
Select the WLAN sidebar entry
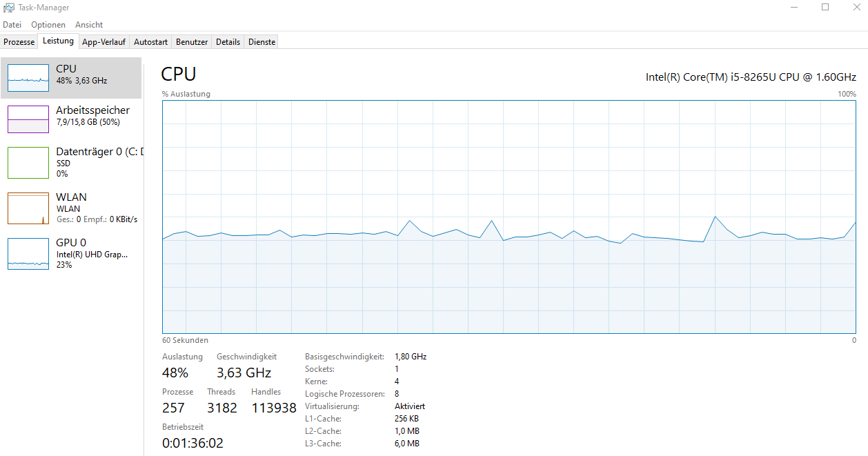click(x=71, y=208)
